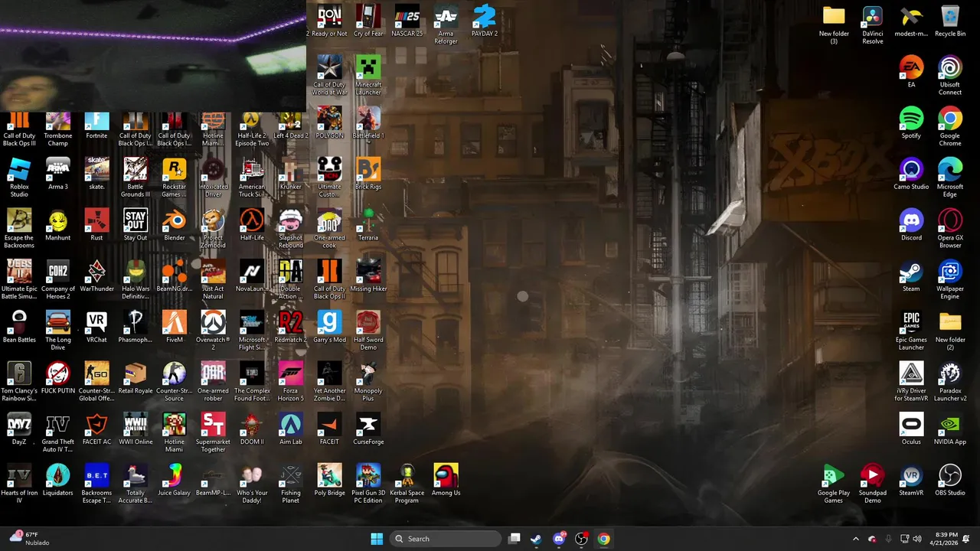Image resolution: width=980 pixels, height=551 pixels.
Task: Expand the hidden system tray icons chevron
Action: coord(856,539)
